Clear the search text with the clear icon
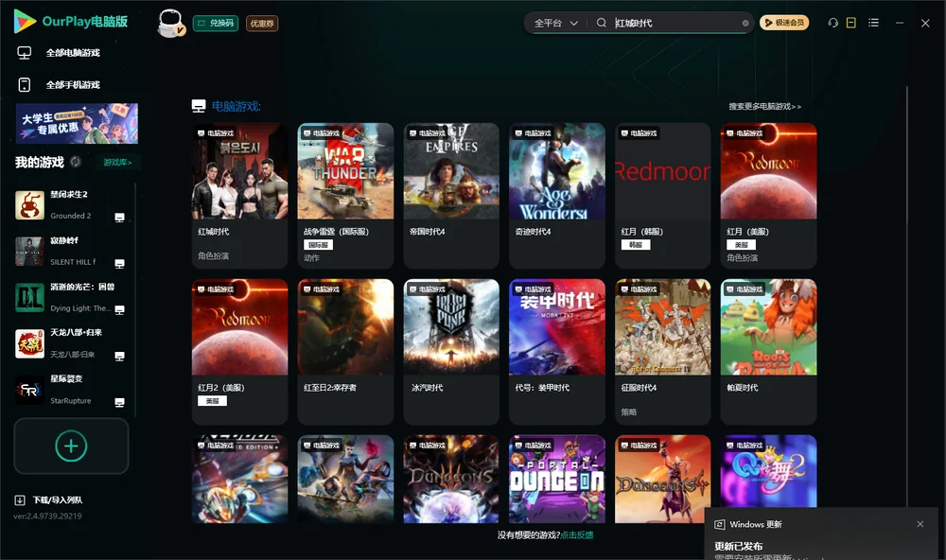The image size is (946, 560). coord(745,23)
